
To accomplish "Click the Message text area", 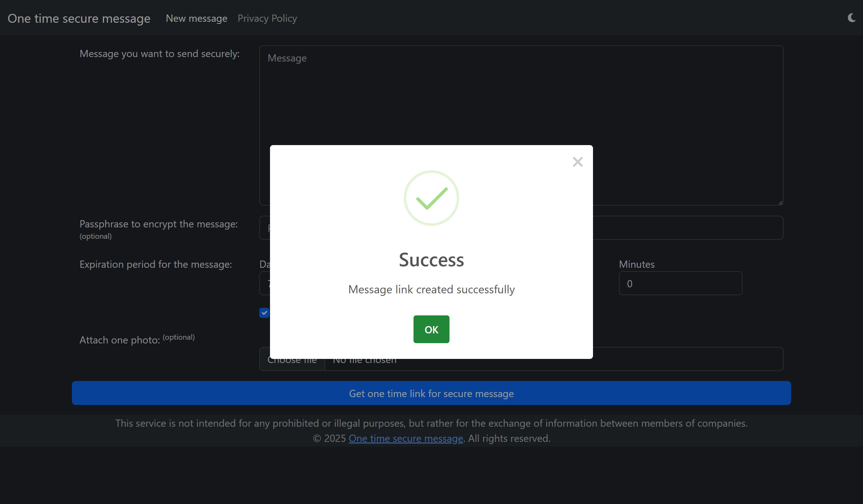I will tap(520, 103).
